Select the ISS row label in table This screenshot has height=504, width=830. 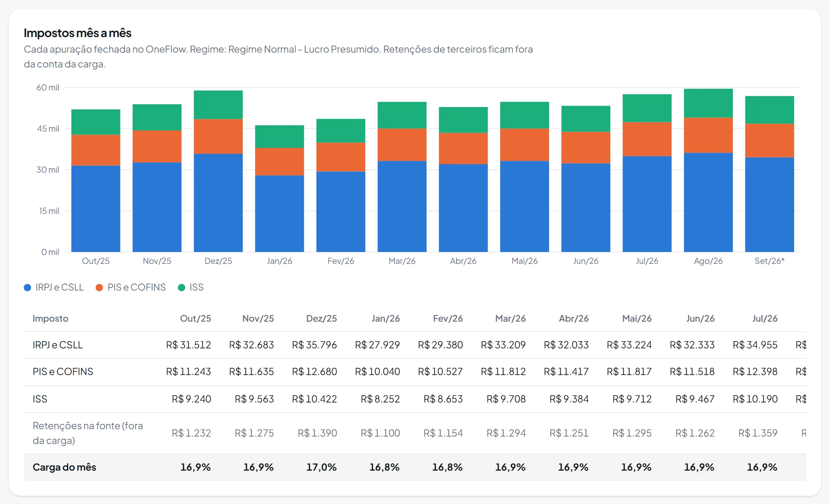(x=40, y=399)
